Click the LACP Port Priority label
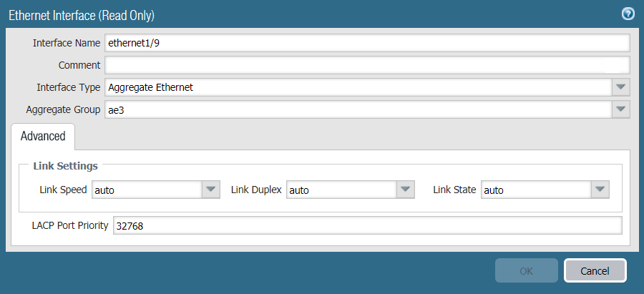Image resolution: width=644 pixels, height=294 pixels. [x=70, y=226]
